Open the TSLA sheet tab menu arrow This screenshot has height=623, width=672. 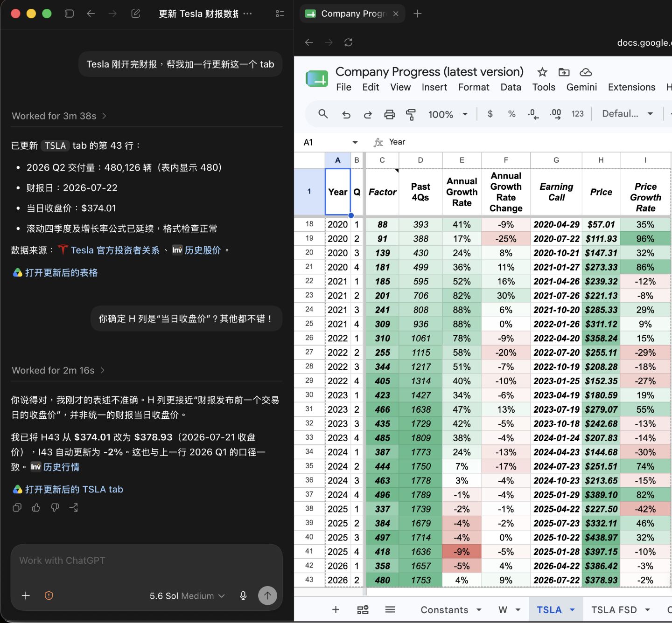[x=573, y=609]
